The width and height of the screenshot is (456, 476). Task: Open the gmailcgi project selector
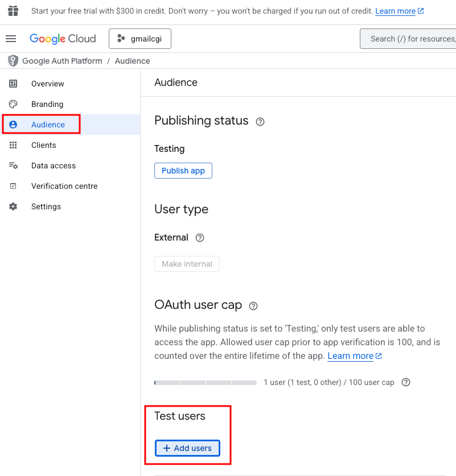pos(139,39)
